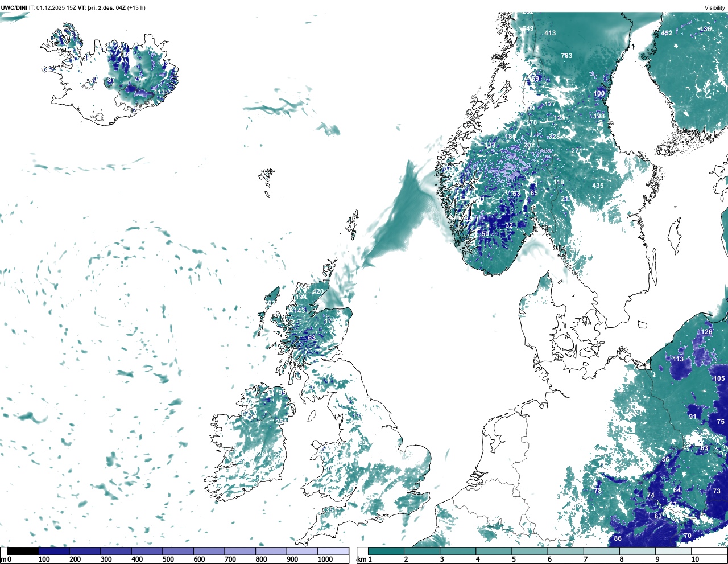The width and height of the screenshot is (728, 564).
Task: Click map value '75' at eastern edge
Action: coord(721,422)
